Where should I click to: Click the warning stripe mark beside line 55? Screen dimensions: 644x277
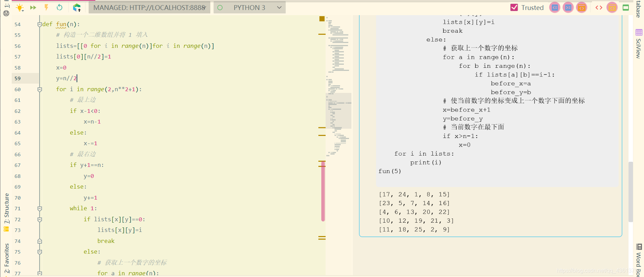tap(322, 34)
